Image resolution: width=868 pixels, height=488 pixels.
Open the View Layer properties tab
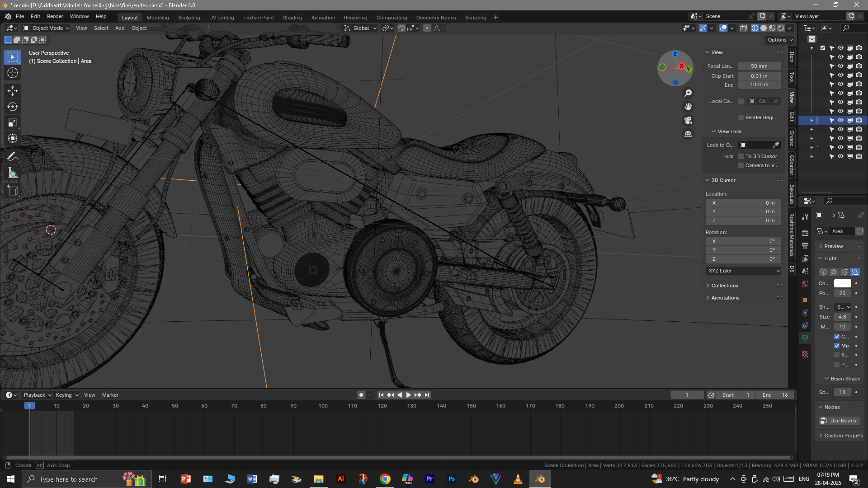pyautogui.click(x=805, y=258)
